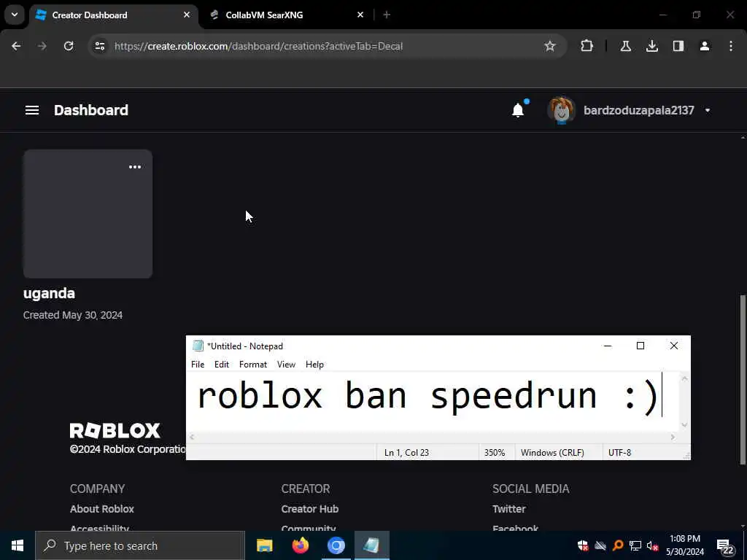Open Firefox from the taskbar
This screenshot has width=747, height=560.
[300, 545]
